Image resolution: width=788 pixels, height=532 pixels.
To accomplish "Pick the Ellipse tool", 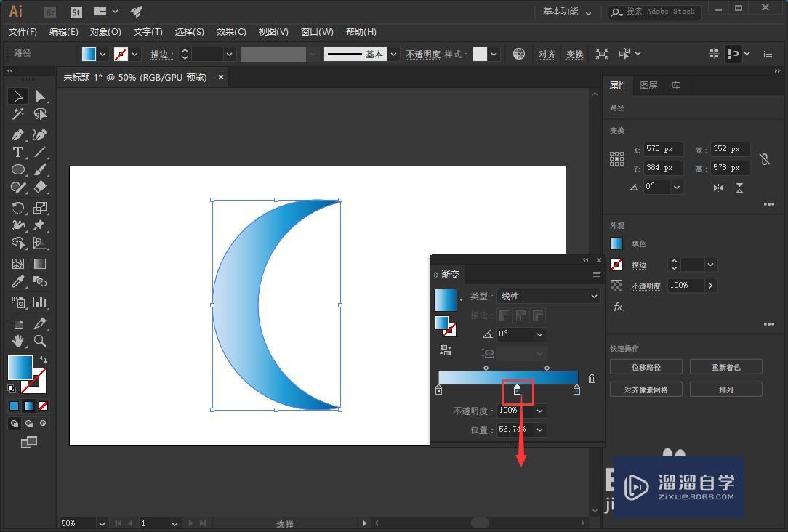I will [x=18, y=169].
